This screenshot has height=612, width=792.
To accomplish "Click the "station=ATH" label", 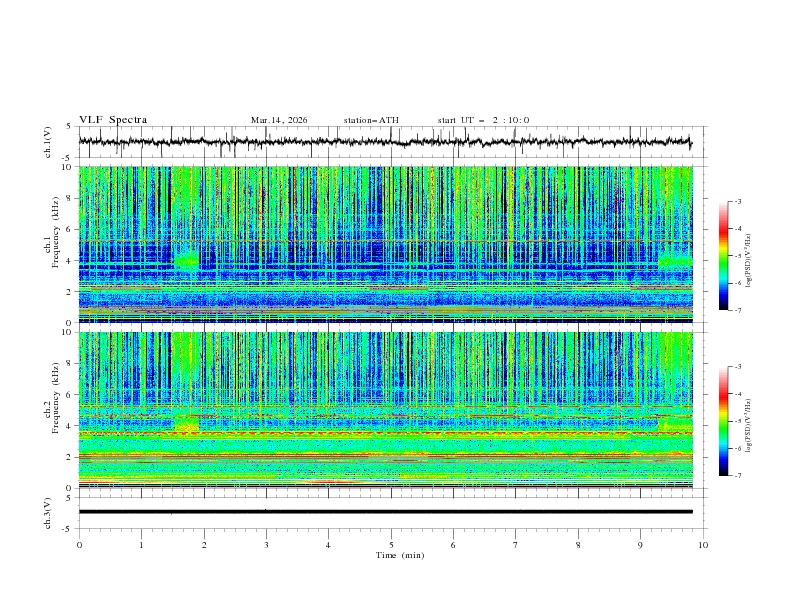I will click(371, 120).
